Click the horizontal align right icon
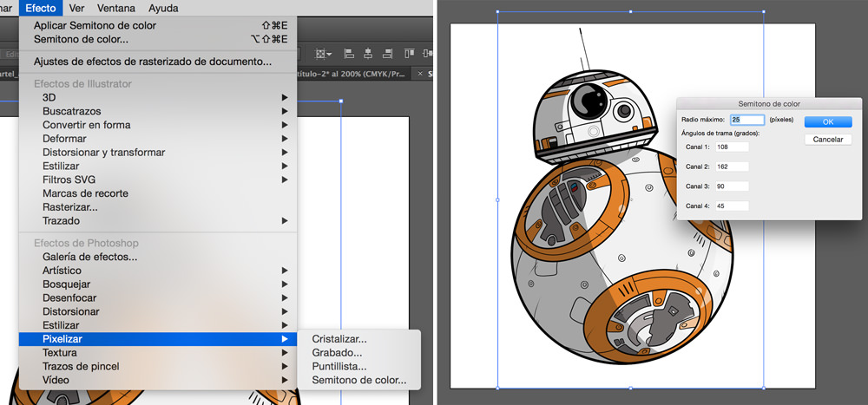Image resolution: width=868 pixels, height=405 pixels. [387, 54]
